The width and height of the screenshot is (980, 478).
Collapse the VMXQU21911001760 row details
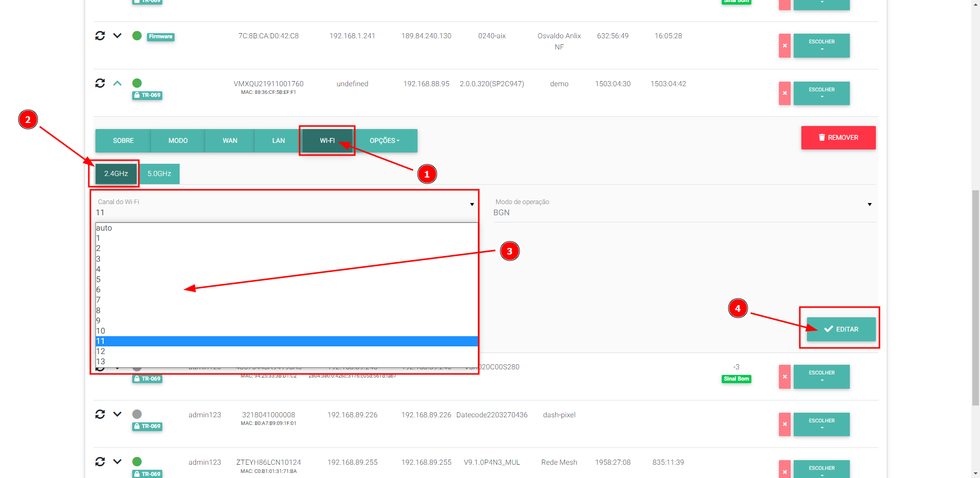click(117, 83)
